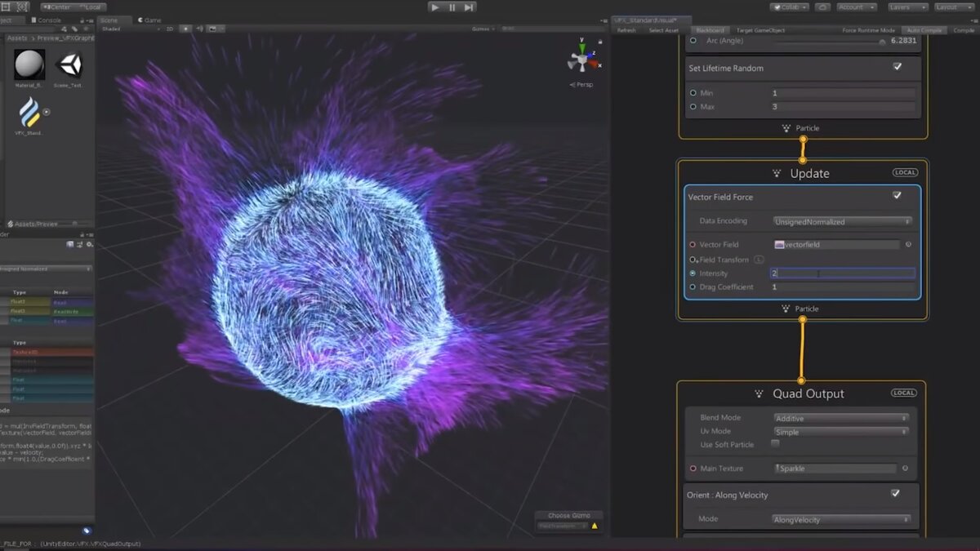Image resolution: width=980 pixels, height=551 pixels.
Task: Click Select Asset in VFX toolbar
Action: click(664, 30)
